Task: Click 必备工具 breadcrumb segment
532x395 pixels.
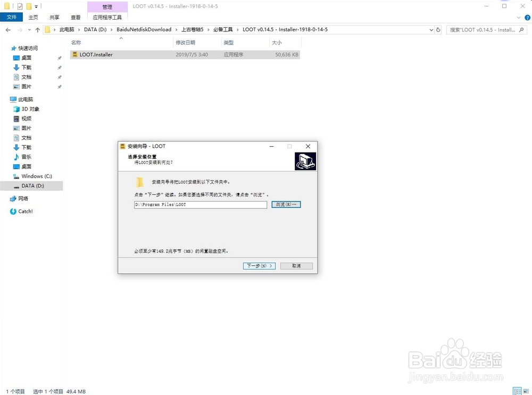Action: [223, 29]
